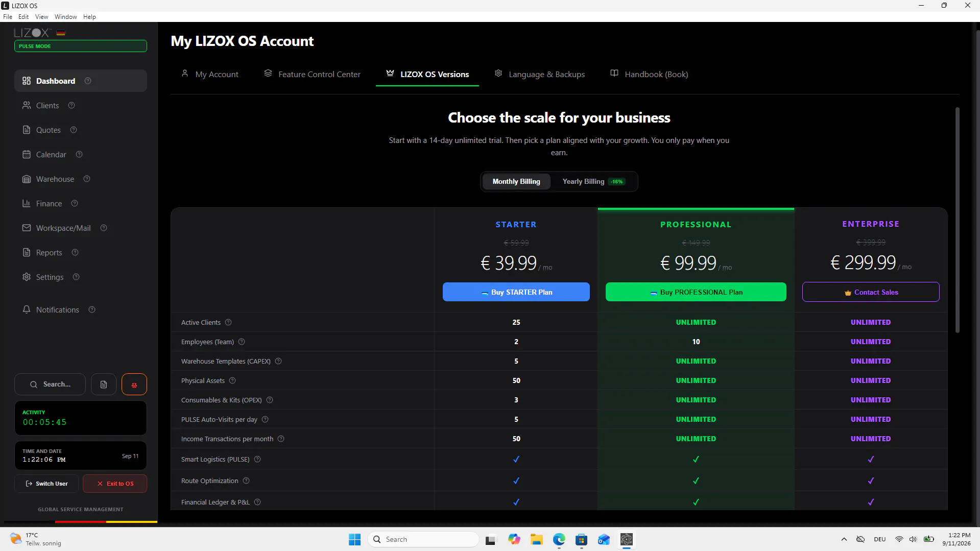Click Exit to OS button
980x551 pixels.
pos(115,484)
